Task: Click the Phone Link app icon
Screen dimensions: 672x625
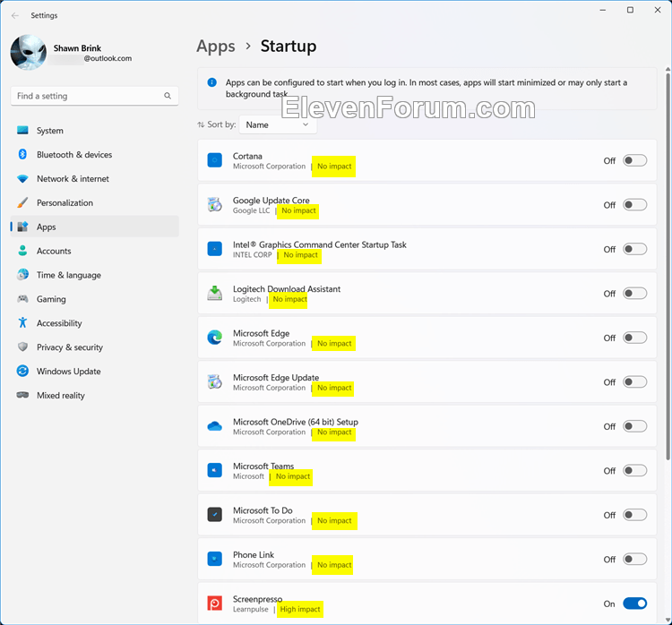Action: pyautogui.click(x=215, y=559)
